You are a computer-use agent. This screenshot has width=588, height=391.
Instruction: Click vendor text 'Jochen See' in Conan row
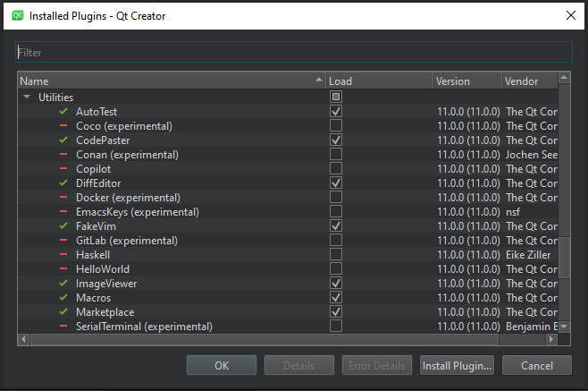point(532,155)
